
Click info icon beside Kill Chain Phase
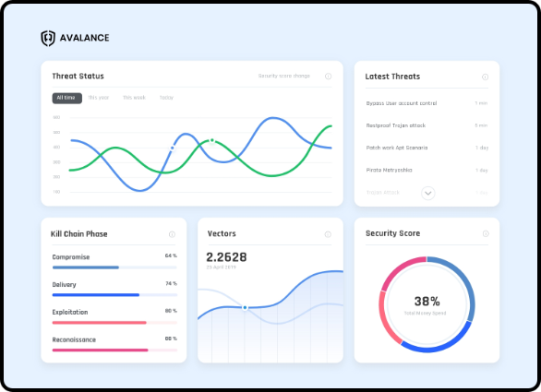172,234
